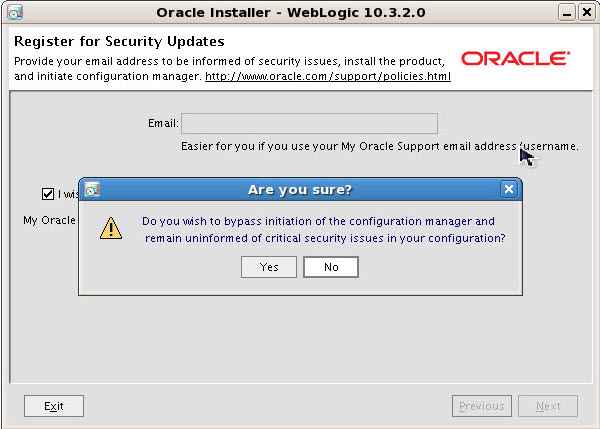Close the 'Are you sure?' dialog
Screen dimensions: 600x429
coord(508,189)
